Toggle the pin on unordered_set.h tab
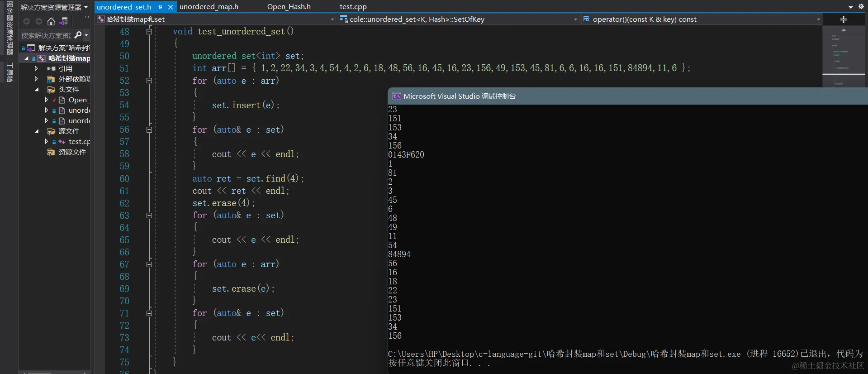The width and height of the screenshot is (868, 374). coord(160,7)
